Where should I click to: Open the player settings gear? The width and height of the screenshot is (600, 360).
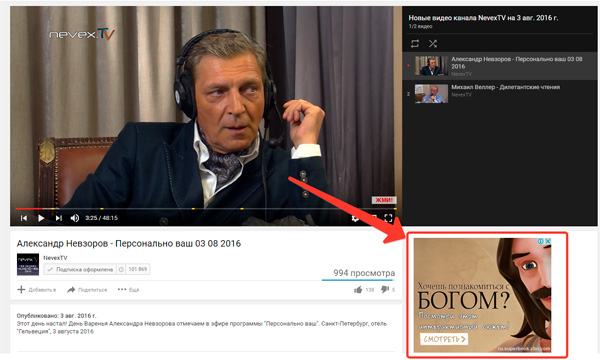coord(355,218)
